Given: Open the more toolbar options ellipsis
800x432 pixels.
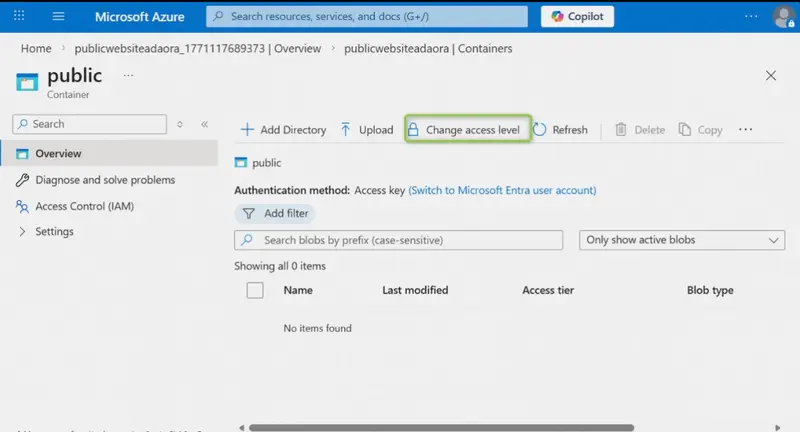Looking at the screenshot, I should [745, 130].
